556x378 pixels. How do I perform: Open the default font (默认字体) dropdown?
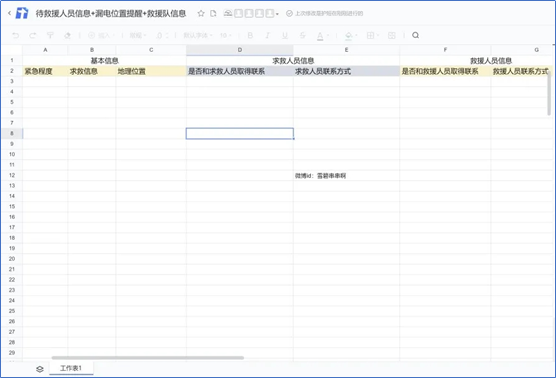[x=198, y=35]
